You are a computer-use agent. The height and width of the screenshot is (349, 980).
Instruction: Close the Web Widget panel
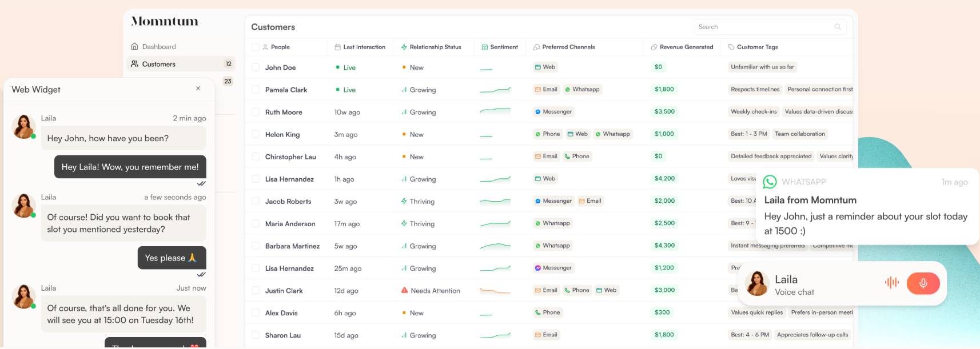pyautogui.click(x=198, y=89)
